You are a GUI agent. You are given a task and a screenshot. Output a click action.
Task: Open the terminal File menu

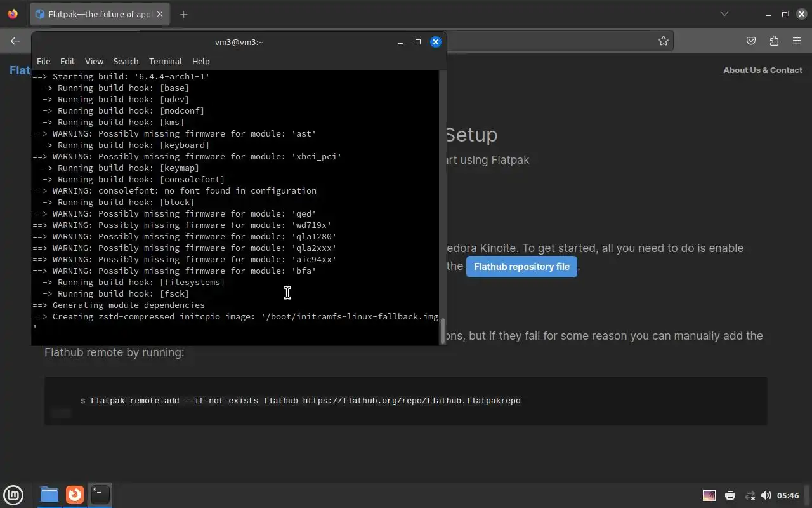(x=43, y=61)
